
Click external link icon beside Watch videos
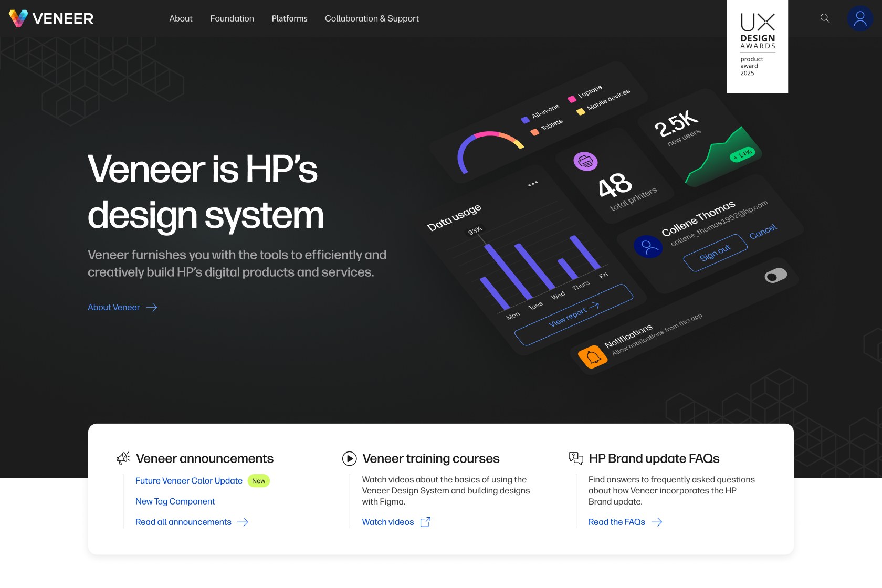(x=425, y=522)
